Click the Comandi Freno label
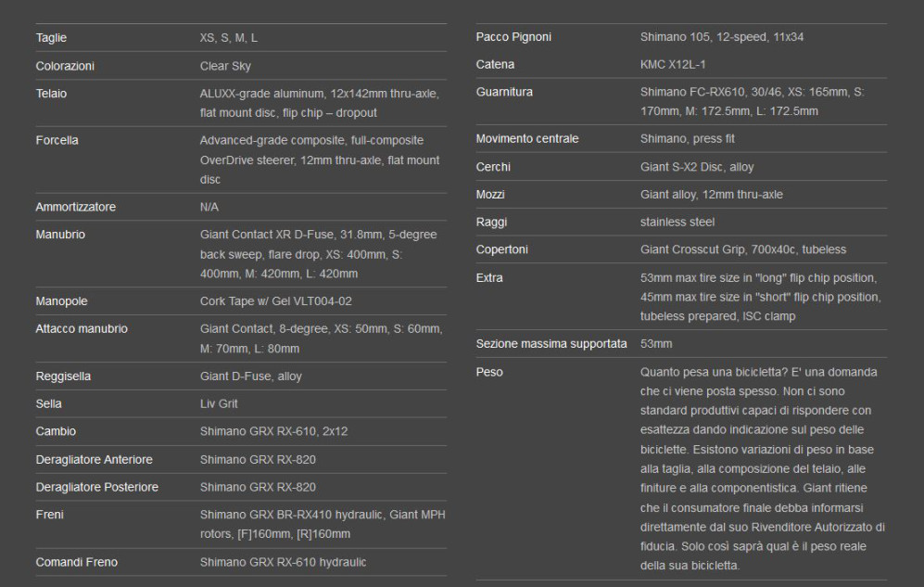The width and height of the screenshot is (924, 587). [x=76, y=562]
